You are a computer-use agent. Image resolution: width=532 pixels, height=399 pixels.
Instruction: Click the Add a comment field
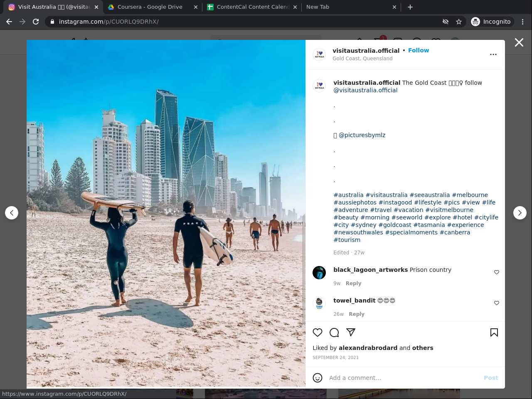coord(403,378)
